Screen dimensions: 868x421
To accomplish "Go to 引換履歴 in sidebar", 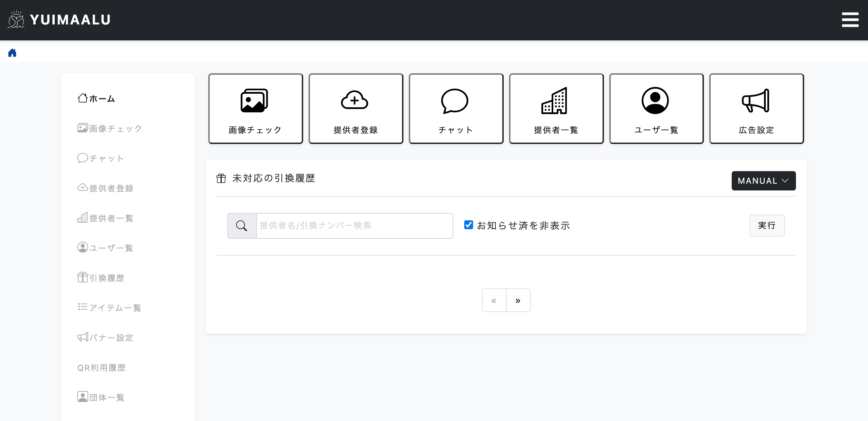I will coord(101,278).
